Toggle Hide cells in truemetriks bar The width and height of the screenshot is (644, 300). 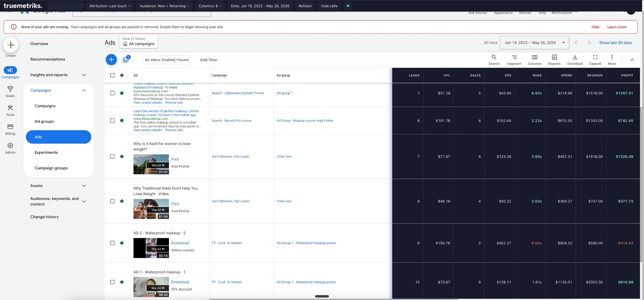pyautogui.click(x=329, y=6)
